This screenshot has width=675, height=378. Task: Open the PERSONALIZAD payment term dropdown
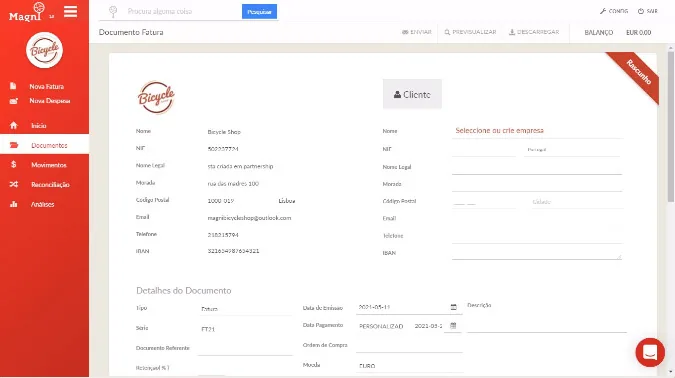382,326
